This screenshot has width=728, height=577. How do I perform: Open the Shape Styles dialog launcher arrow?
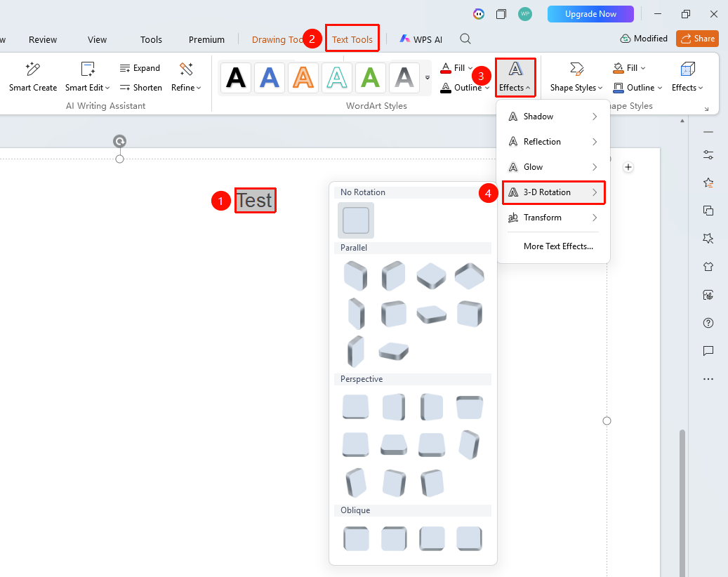coord(706,109)
